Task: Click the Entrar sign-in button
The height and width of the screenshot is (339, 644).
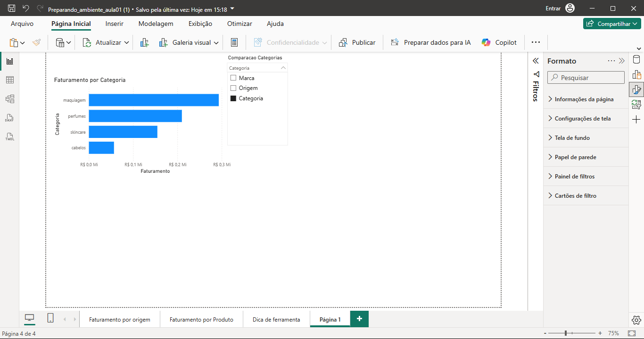Action: coord(560,8)
